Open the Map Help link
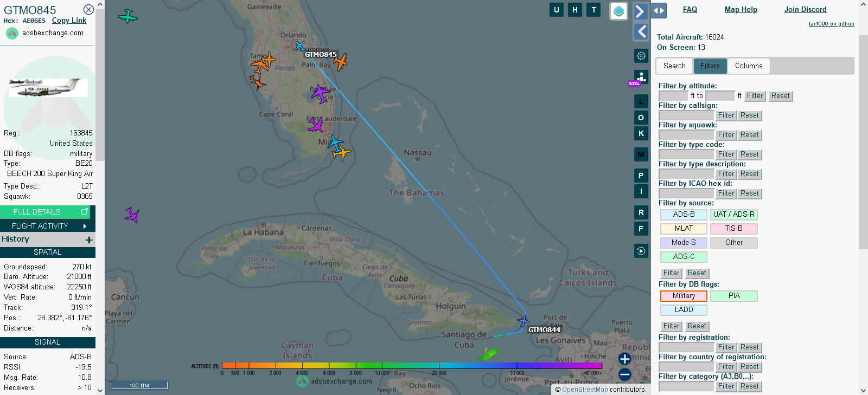Image resolution: width=868 pixels, height=395 pixels. click(x=741, y=9)
